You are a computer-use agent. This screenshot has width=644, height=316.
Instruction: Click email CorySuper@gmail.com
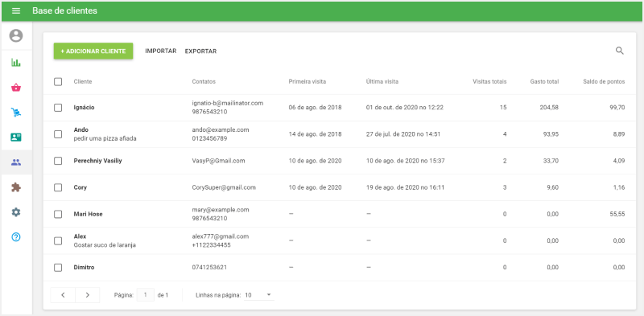point(224,187)
